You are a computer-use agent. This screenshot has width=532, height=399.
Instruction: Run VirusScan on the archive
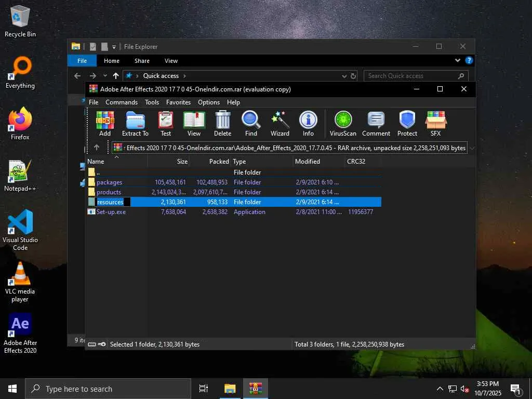pyautogui.click(x=343, y=124)
